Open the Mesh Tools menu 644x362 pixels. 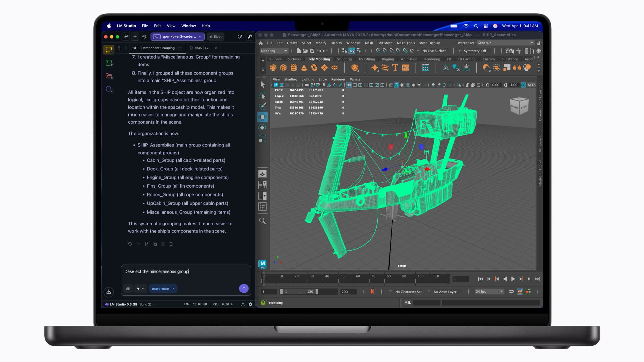tap(406, 43)
